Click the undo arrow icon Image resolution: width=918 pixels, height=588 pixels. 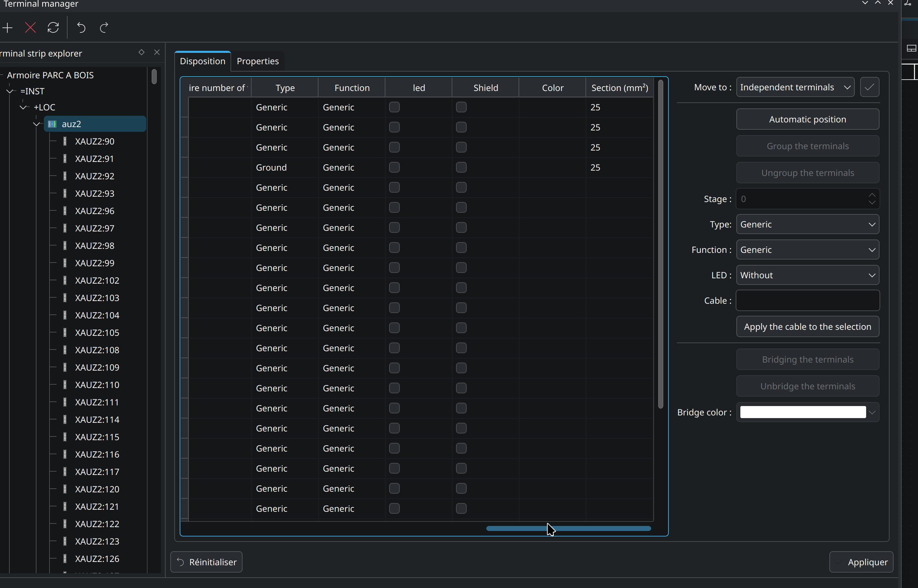81,27
